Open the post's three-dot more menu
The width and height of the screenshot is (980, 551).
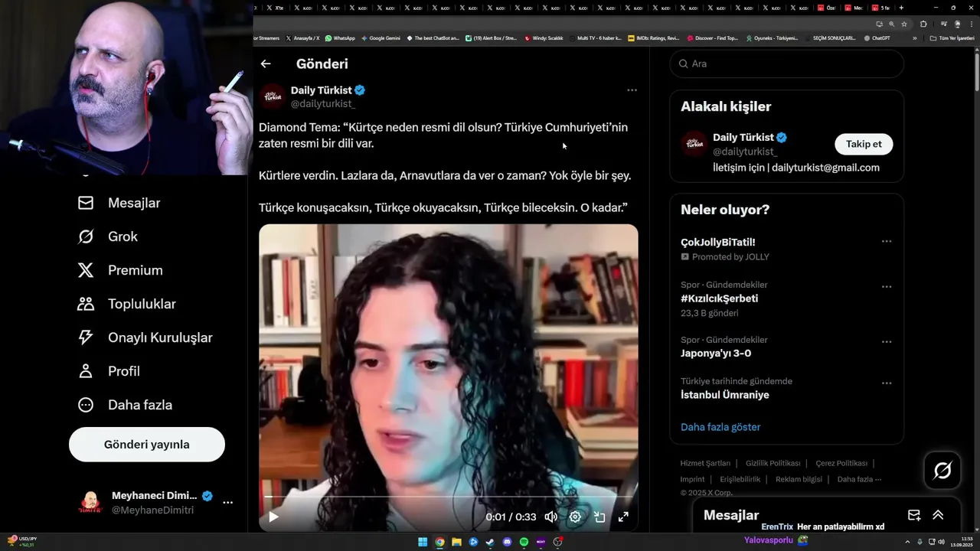(632, 90)
